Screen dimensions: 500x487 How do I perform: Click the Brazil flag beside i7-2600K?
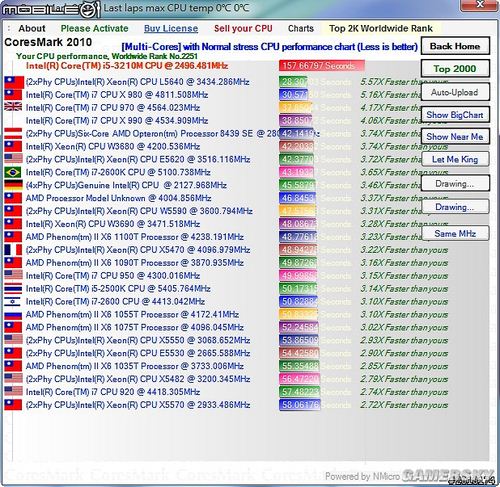point(13,172)
